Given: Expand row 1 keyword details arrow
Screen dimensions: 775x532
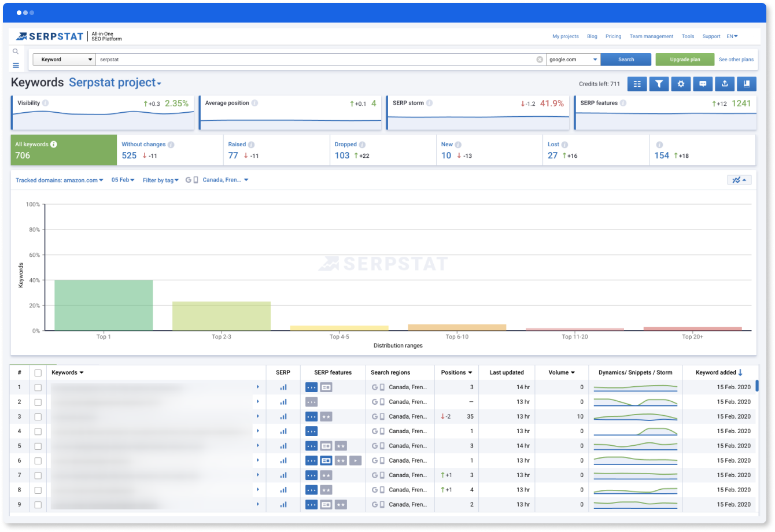Looking at the screenshot, I should point(258,387).
